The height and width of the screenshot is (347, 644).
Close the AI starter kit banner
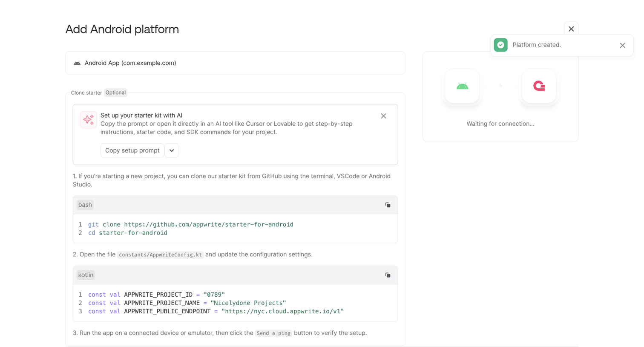pos(383,116)
